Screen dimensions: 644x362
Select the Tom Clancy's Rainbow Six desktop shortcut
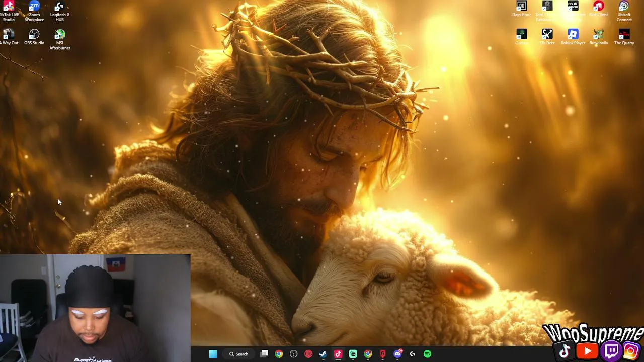(x=547, y=11)
